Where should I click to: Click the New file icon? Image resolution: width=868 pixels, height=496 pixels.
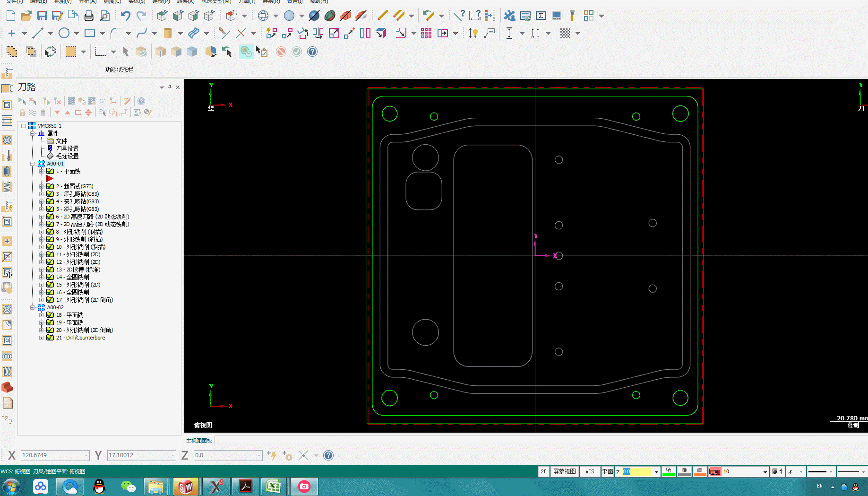pyautogui.click(x=10, y=16)
